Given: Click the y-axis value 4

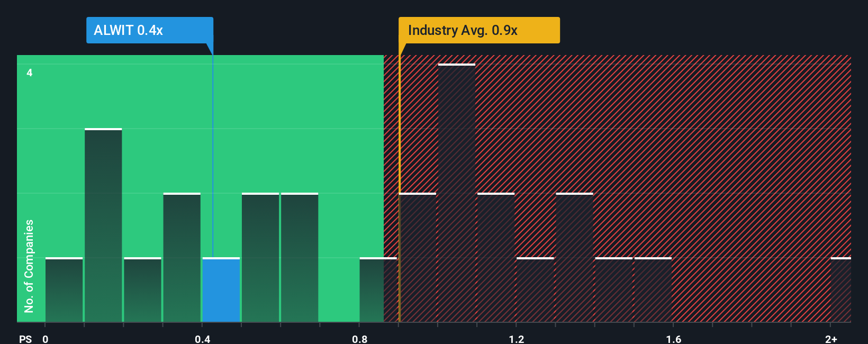Looking at the screenshot, I should 30,73.
